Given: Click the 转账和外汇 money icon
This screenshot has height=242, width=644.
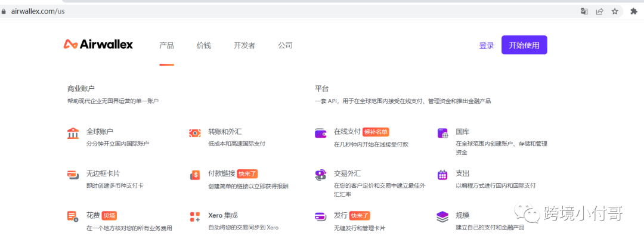Looking at the screenshot, I should tap(194, 133).
